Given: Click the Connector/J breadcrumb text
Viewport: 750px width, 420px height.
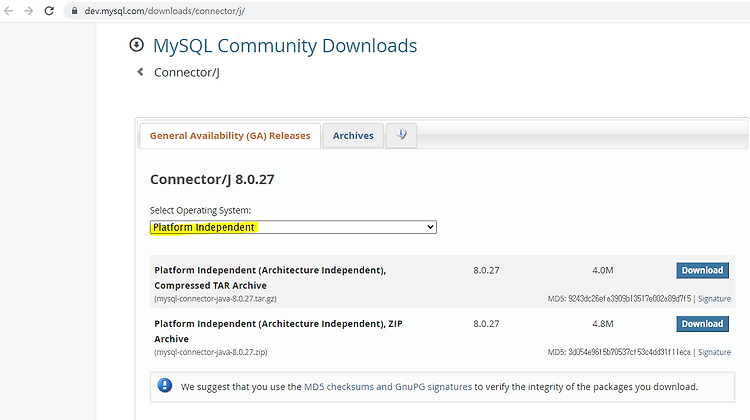Looking at the screenshot, I should [187, 72].
